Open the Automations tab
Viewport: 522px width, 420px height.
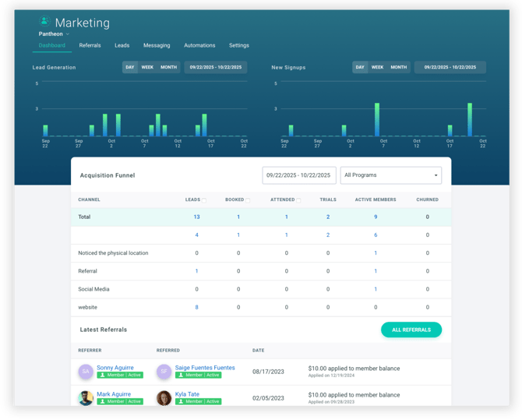click(x=199, y=46)
